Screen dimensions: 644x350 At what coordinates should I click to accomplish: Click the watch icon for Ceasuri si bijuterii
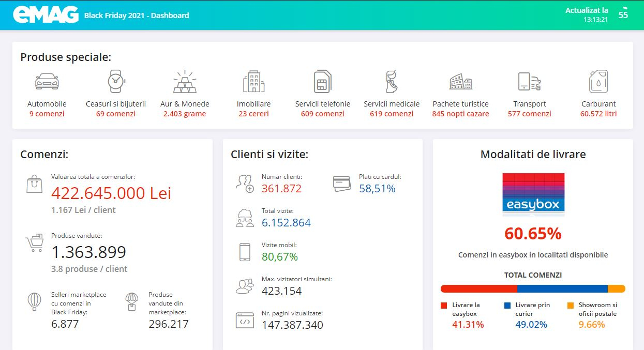coord(116,82)
